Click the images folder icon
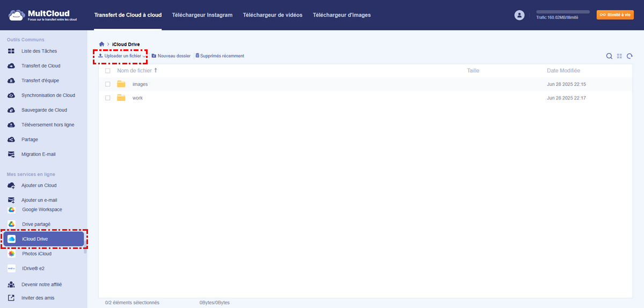644x308 pixels. [121, 84]
